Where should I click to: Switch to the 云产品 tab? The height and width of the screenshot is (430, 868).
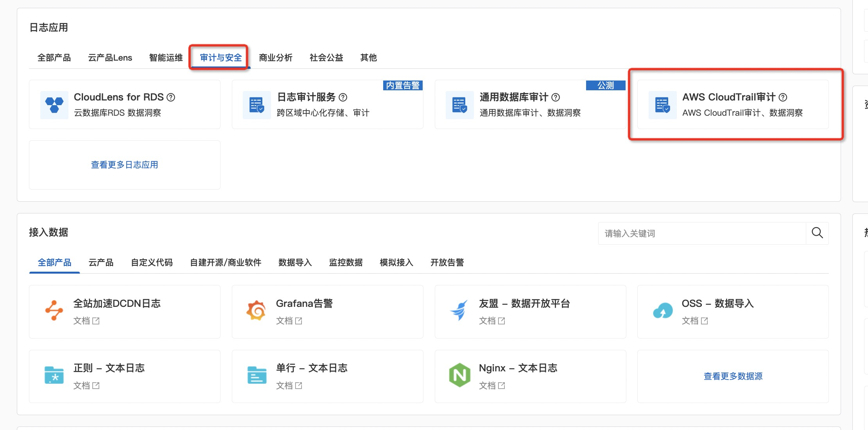click(x=101, y=262)
